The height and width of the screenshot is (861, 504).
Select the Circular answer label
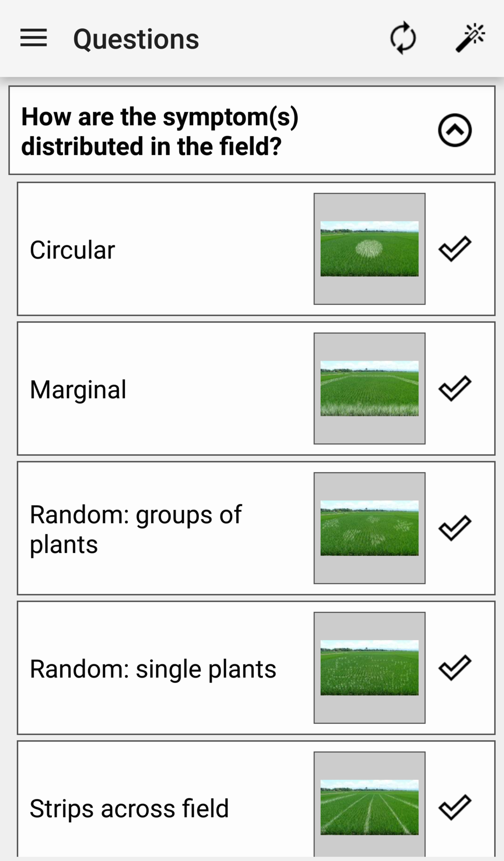coord(72,250)
